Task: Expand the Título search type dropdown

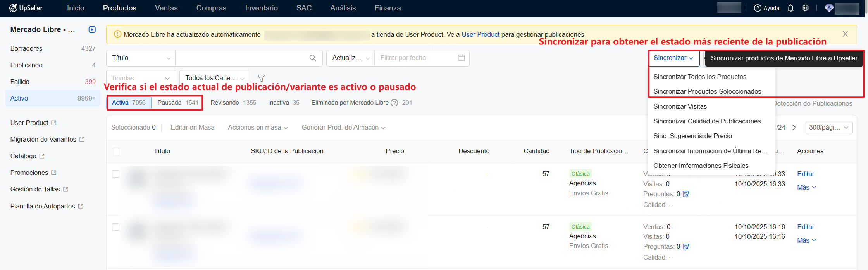Action: pyautogui.click(x=141, y=58)
